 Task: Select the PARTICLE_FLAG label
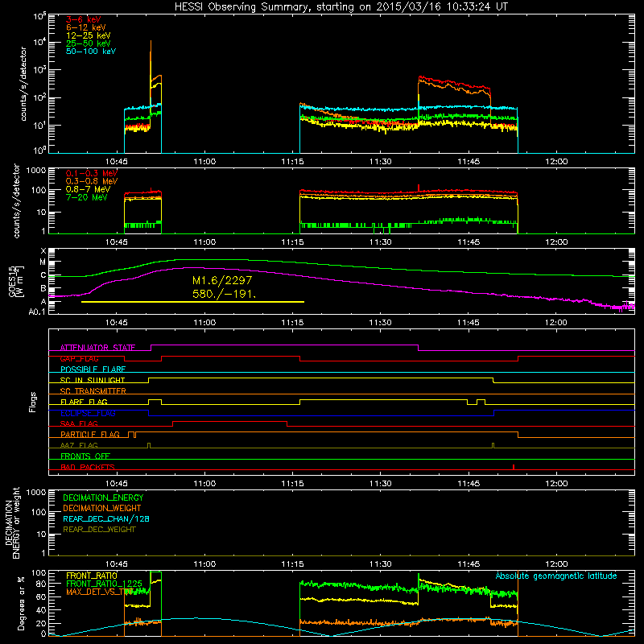point(90,434)
